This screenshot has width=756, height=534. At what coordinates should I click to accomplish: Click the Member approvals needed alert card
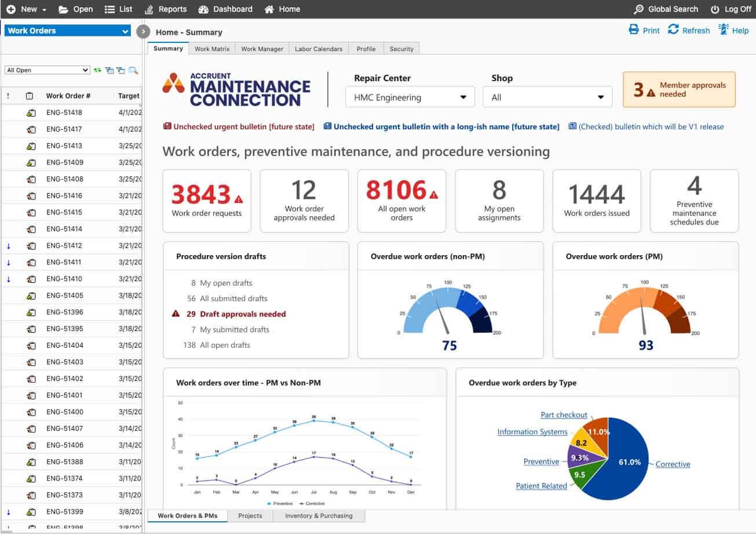point(678,89)
